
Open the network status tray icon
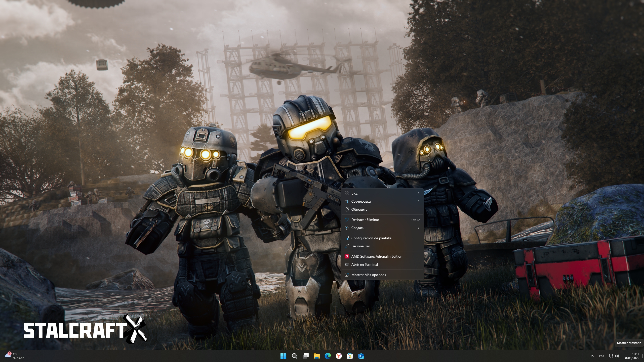(x=611, y=356)
